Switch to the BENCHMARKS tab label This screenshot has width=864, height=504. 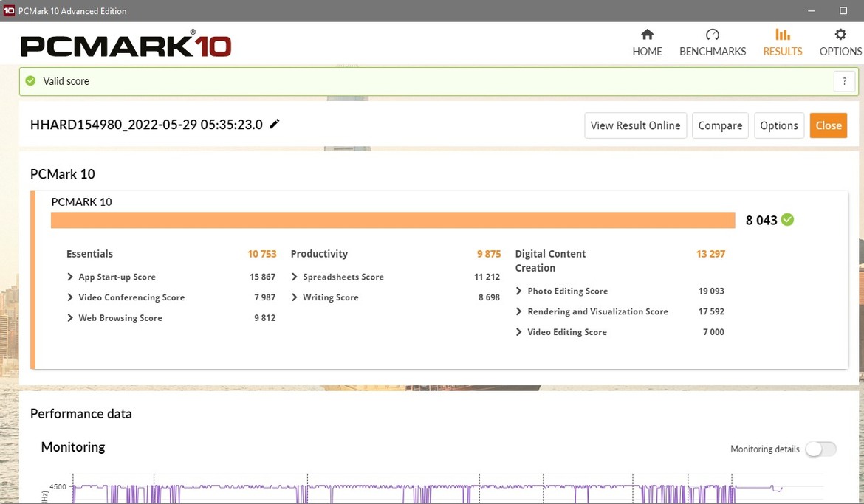point(713,51)
